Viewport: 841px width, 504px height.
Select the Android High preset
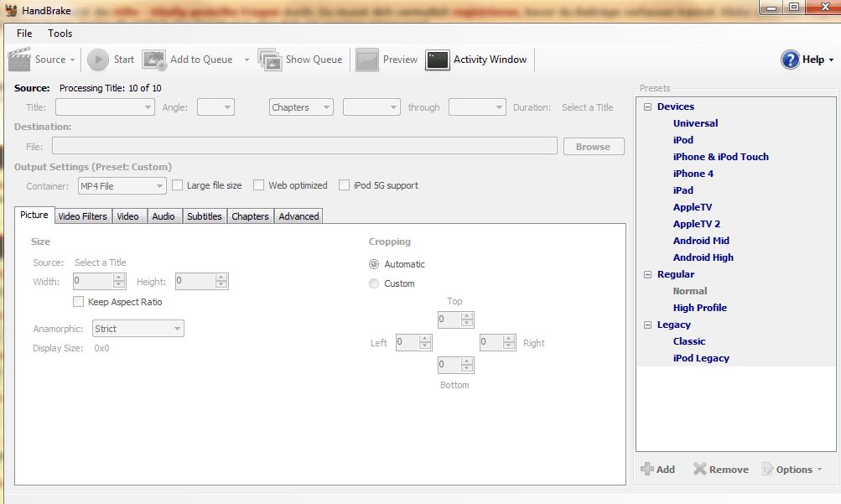(x=703, y=257)
